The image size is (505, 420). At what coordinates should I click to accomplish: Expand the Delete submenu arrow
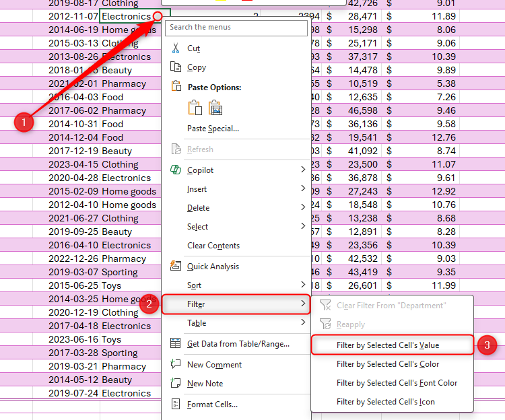pos(302,208)
